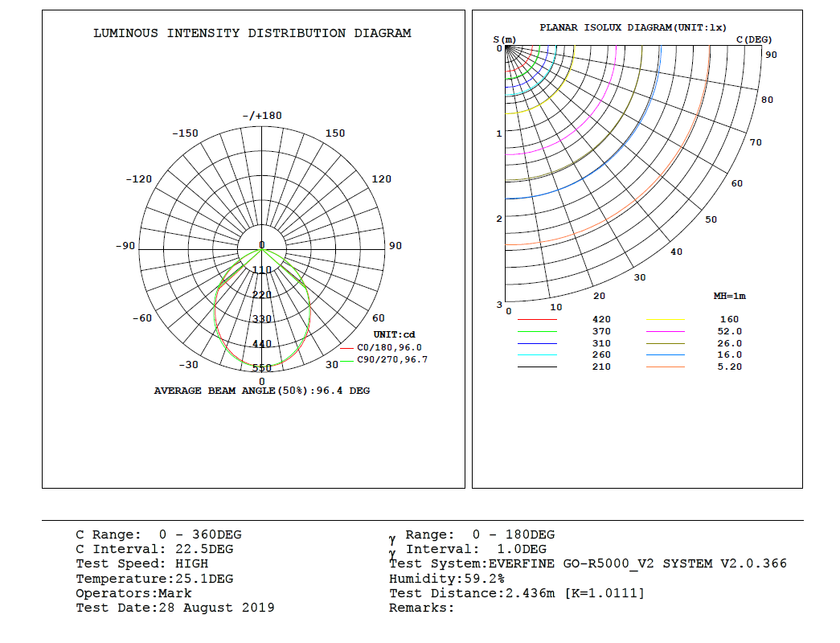Image resolution: width=840 pixels, height=643 pixels.
Task: Click the cyan 260 lux legend line
Action: pos(537,354)
